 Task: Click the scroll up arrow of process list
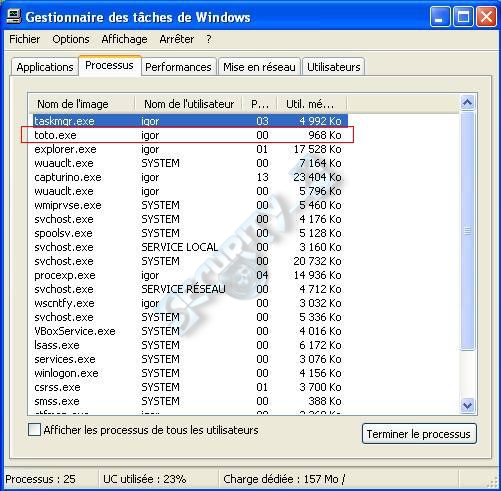pyautogui.click(x=467, y=103)
